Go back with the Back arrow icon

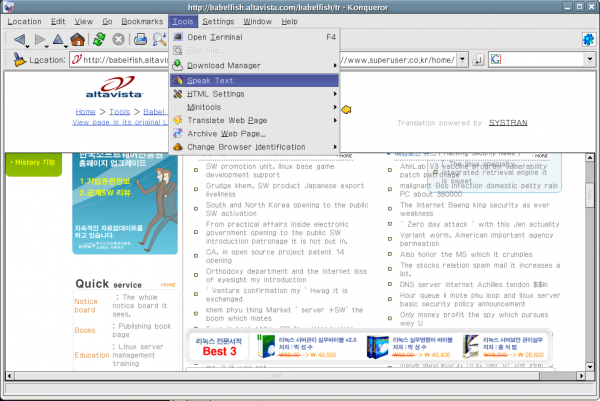[x=19, y=39]
